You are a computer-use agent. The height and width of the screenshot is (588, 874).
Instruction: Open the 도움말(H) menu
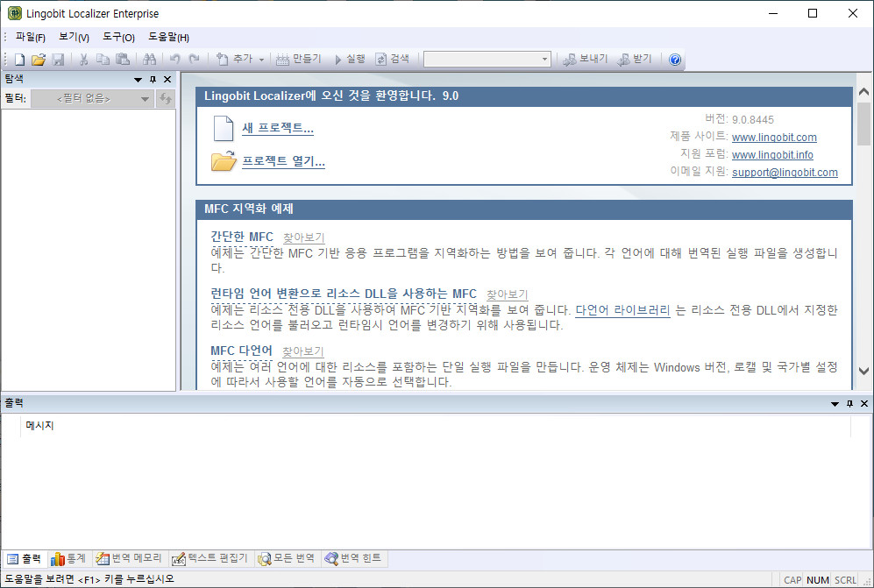169,38
